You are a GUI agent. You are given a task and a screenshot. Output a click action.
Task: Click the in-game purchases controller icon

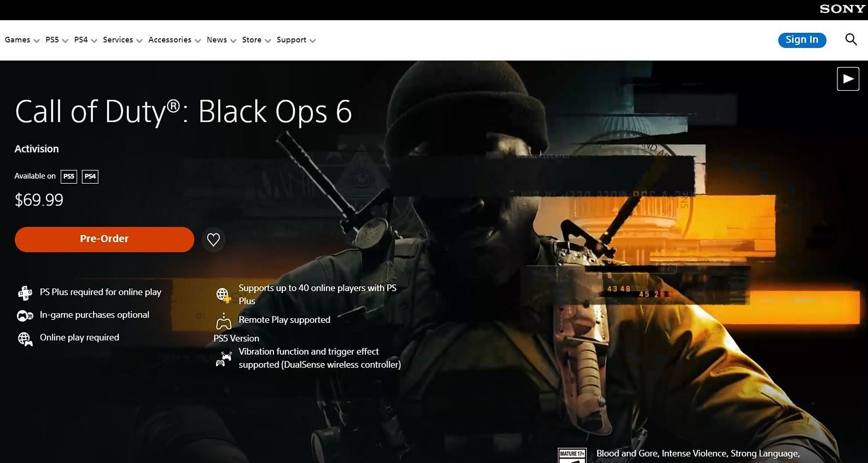pos(25,315)
